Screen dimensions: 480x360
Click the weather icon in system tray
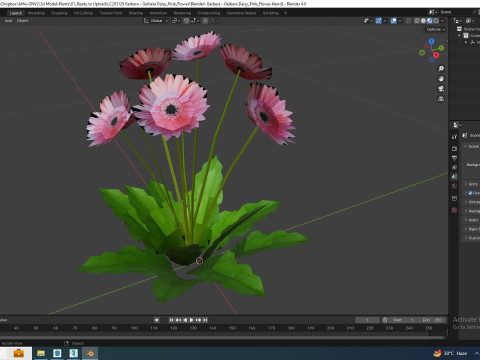tap(437, 353)
